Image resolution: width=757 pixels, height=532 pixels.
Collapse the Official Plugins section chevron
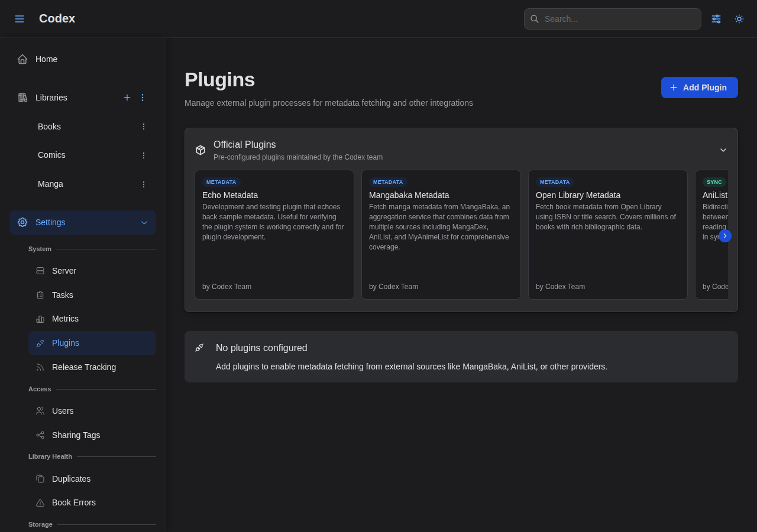click(x=723, y=150)
